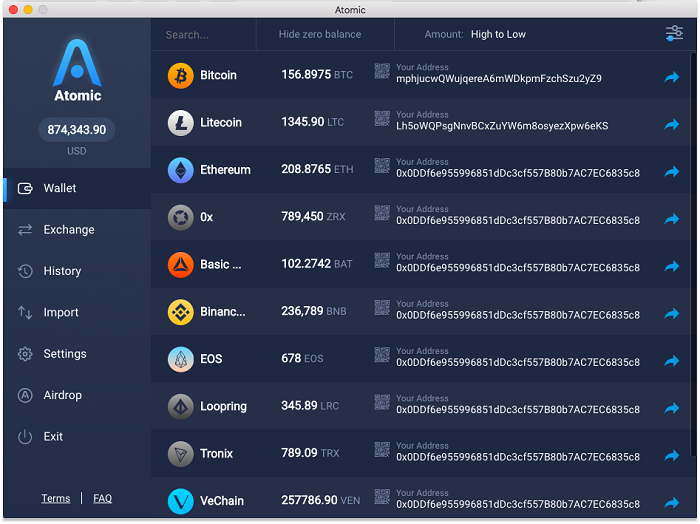Show QR code for EOS address
This screenshot has width=700, height=524.
(x=382, y=355)
